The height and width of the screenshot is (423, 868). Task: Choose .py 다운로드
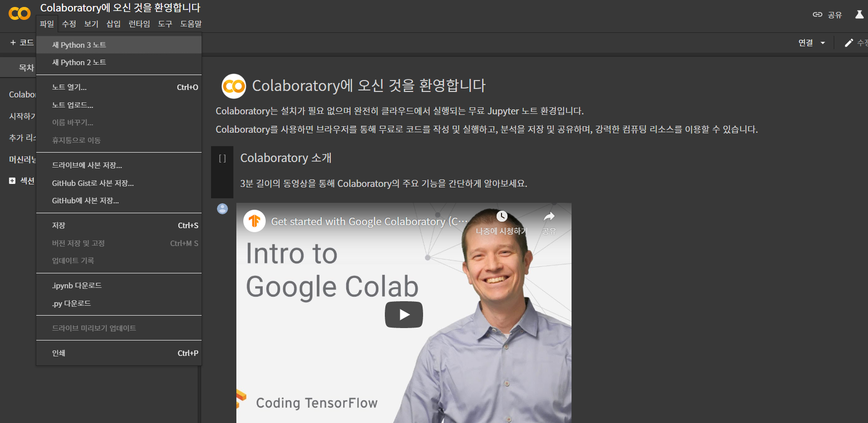coord(119,303)
